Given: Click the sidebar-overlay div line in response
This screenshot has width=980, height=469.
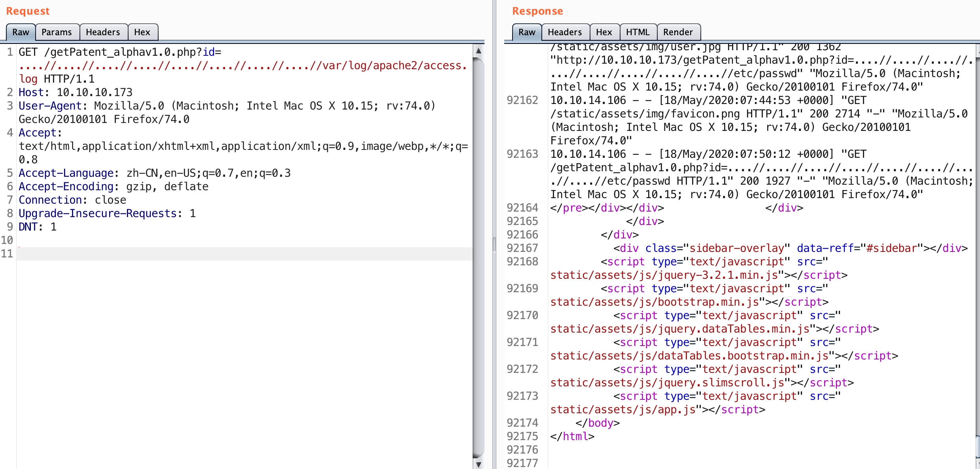Looking at the screenshot, I should 790,248.
